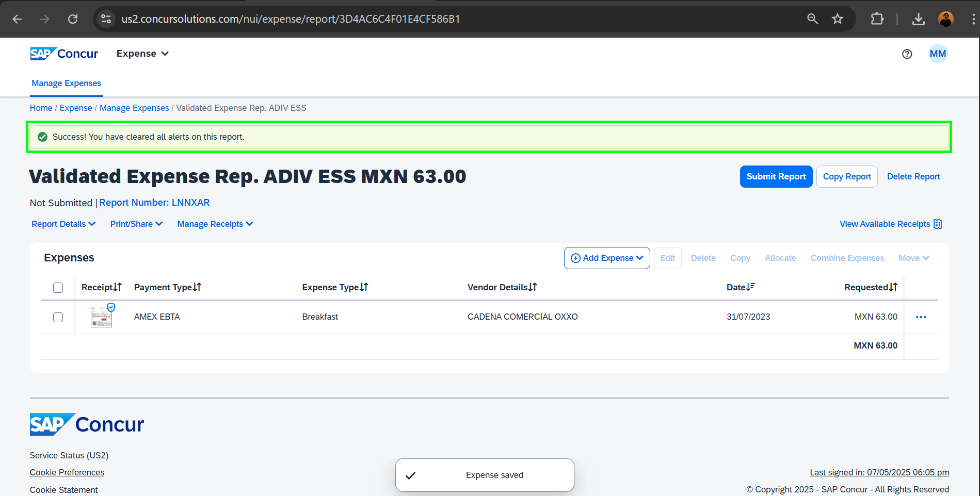Bookmark this page with the star icon
Viewport: 980px width, 496px height.
pos(837,19)
